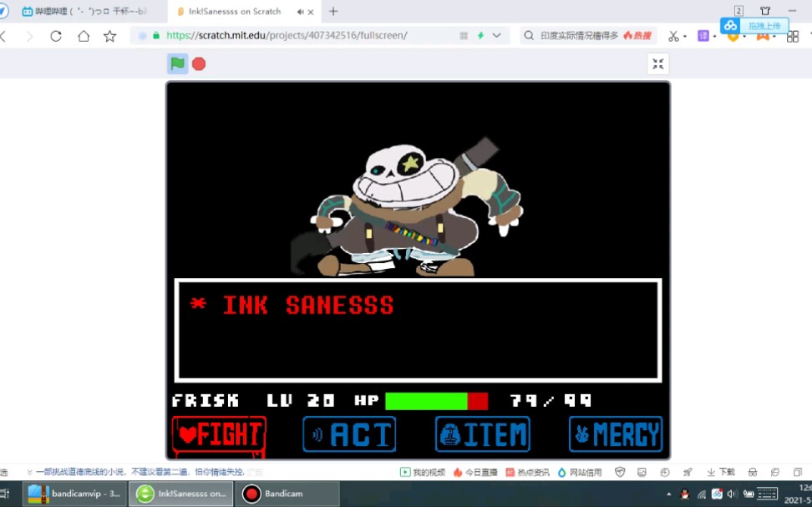Show hidden system tray icons
This screenshot has width=812, height=507.
pyautogui.click(x=668, y=494)
